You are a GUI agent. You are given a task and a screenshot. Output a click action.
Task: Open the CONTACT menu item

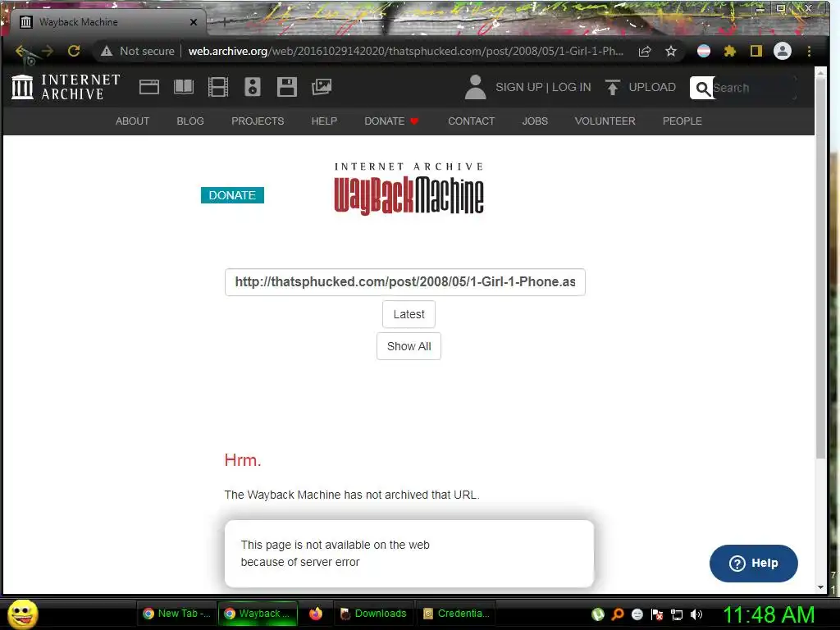[x=472, y=121]
